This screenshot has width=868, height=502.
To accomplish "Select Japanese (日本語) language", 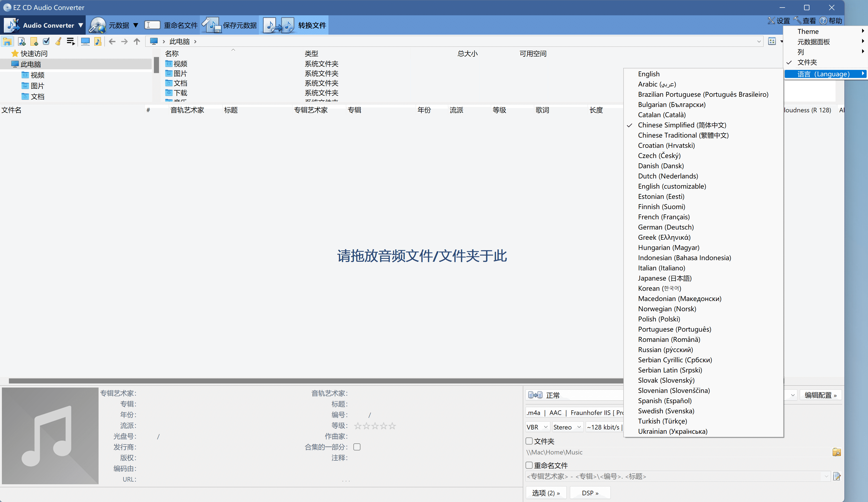I will [x=664, y=278].
